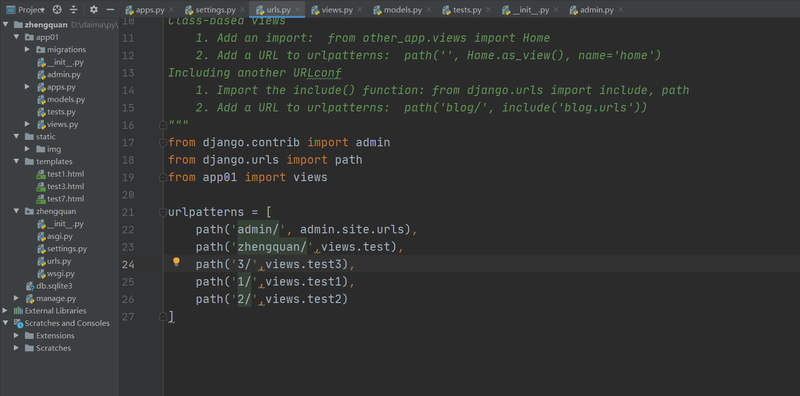The image size is (800, 396).
Task: Select the migrations folder row
Action: (60, 50)
